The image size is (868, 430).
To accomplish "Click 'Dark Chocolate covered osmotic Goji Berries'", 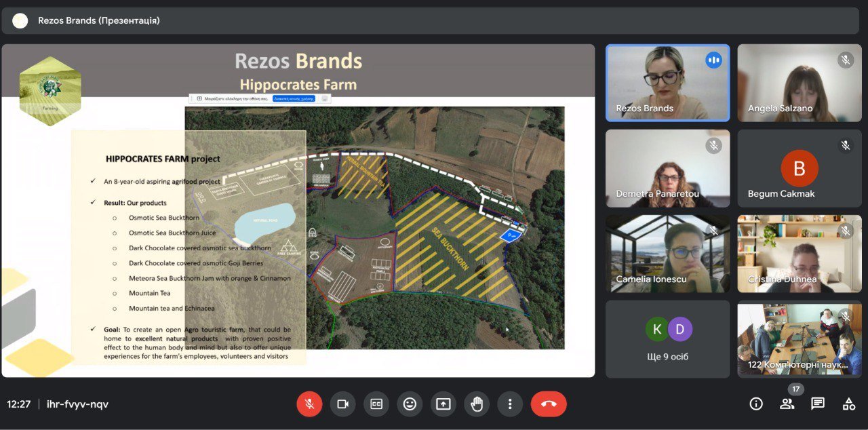I will [196, 263].
